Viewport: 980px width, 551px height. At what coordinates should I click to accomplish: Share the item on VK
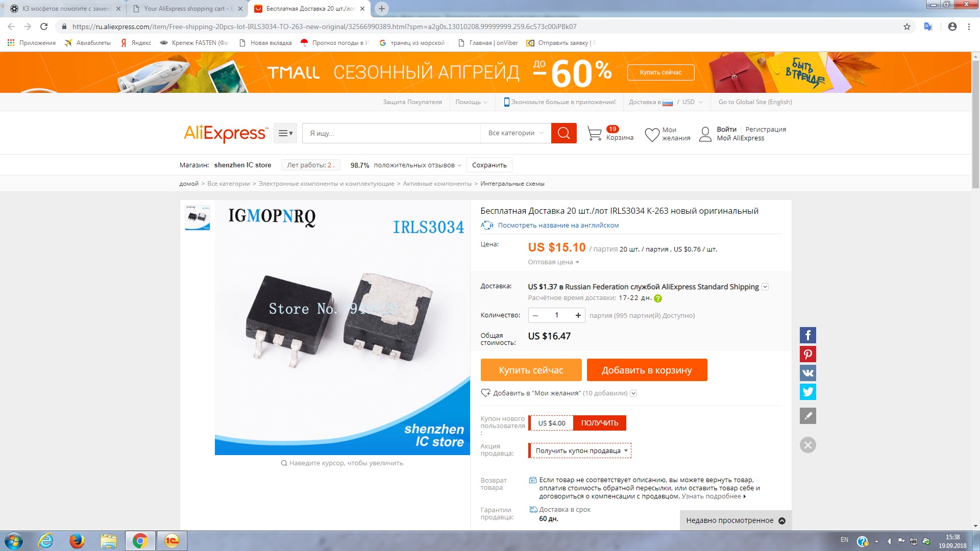point(807,373)
